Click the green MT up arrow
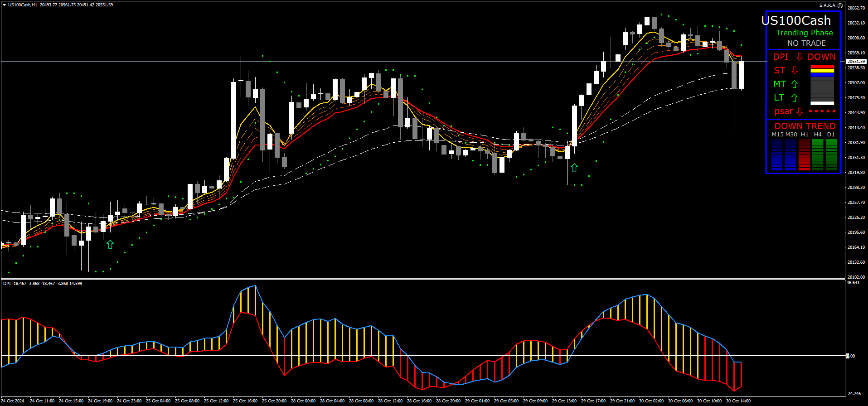Screen dimensions: 868x406 click(794, 84)
